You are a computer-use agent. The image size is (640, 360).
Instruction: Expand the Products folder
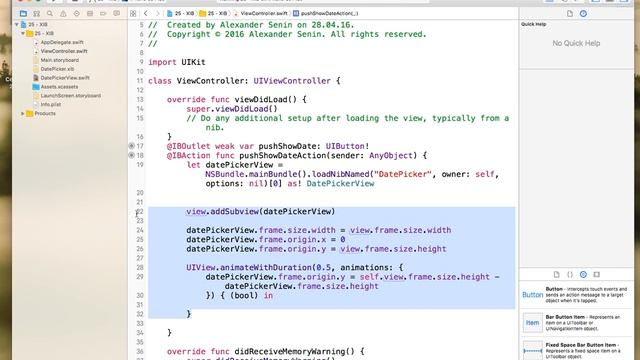coord(23,113)
